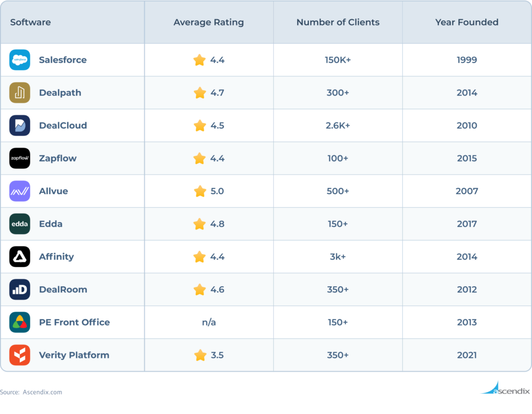Click the purple Allvue logo icon
The image size is (532, 414).
(x=20, y=191)
